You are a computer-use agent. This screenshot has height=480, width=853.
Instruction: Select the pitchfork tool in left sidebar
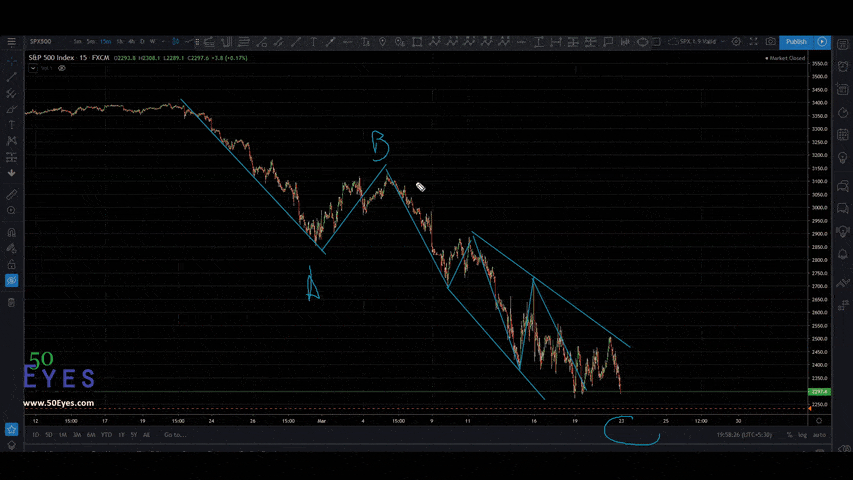tap(11, 94)
